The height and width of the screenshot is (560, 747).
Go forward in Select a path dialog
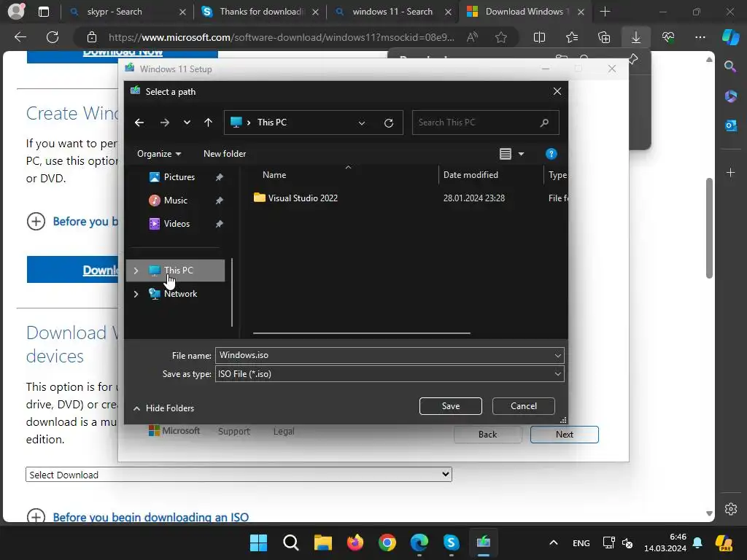click(165, 122)
